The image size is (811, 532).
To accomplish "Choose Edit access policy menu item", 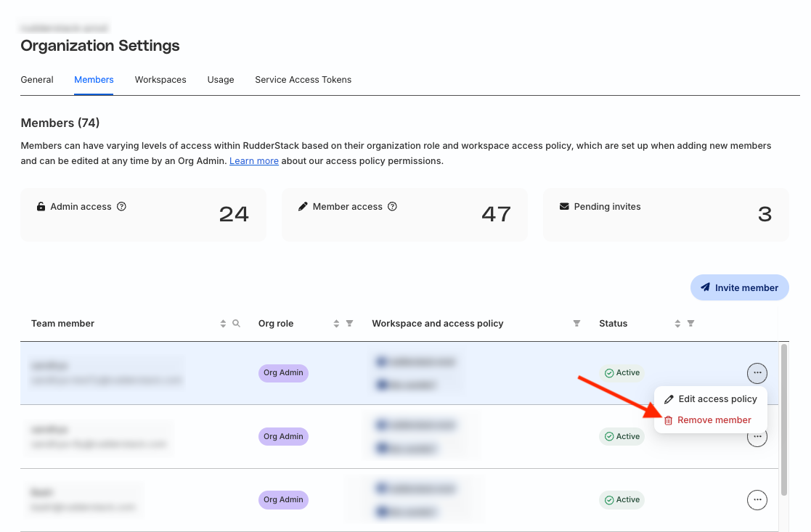I will point(711,399).
